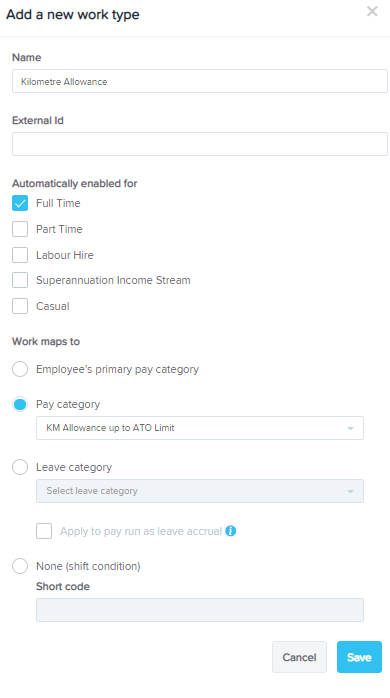Enable the Casual checkbox
The height and width of the screenshot is (698, 390).
[x=20, y=306]
